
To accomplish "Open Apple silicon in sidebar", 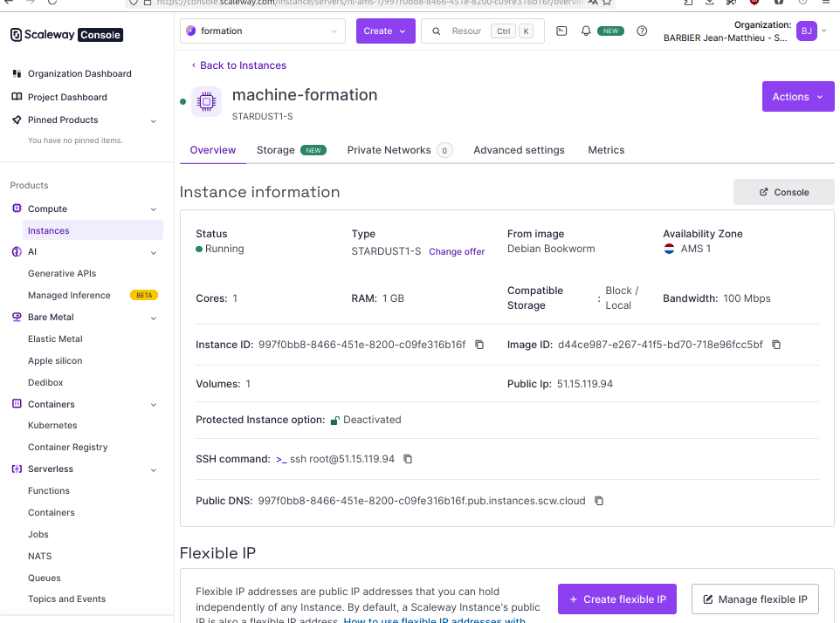I will tap(55, 360).
